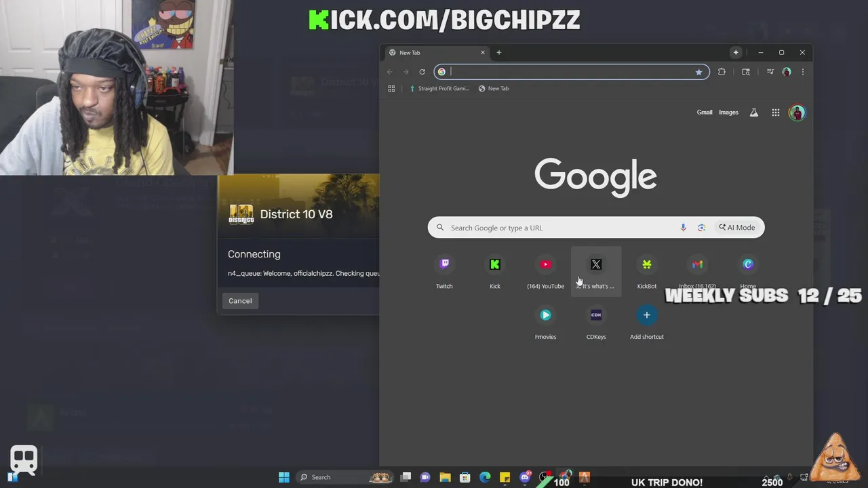This screenshot has height=488, width=868.
Task: Open the Gmail Inbox shortcut tile
Action: (697, 272)
